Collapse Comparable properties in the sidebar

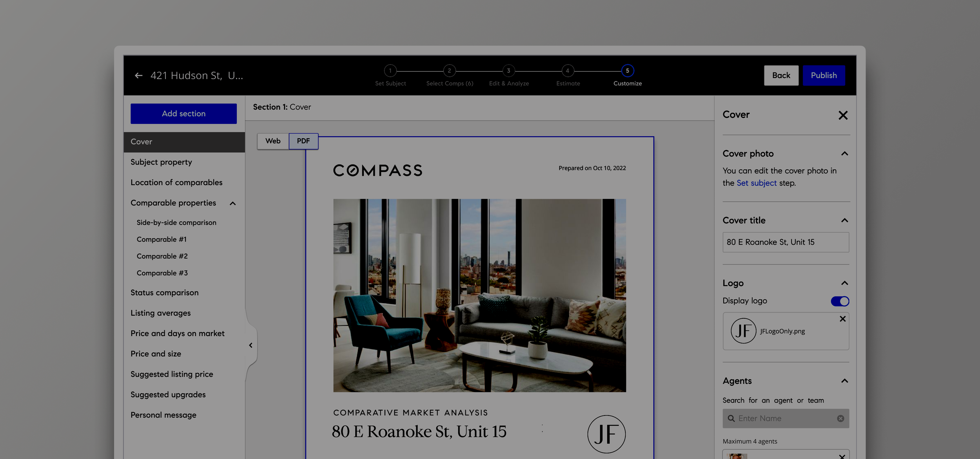point(233,203)
